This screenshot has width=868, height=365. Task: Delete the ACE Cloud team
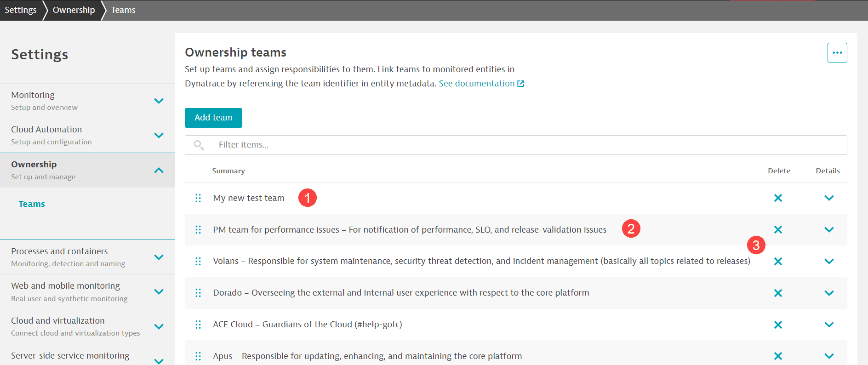[x=778, y=325]
